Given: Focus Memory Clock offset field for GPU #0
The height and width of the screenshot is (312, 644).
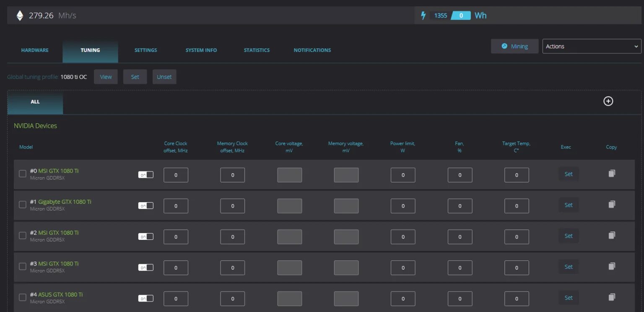Looking at the screenshot, I should click(x=233, y=175).
